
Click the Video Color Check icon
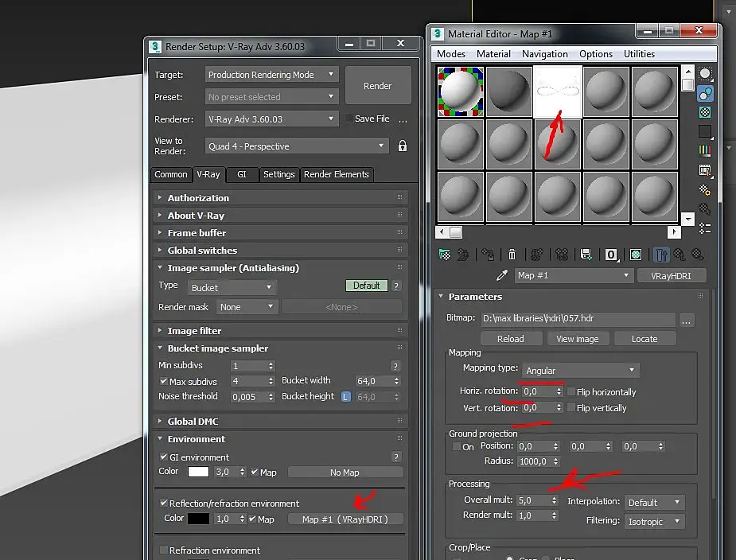point(705,150)
